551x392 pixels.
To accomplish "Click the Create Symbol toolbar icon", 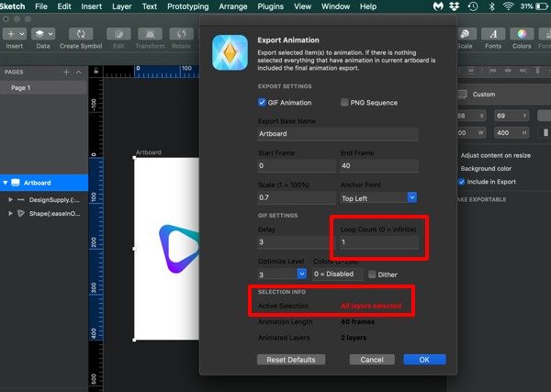I will (x=81, y=34).
